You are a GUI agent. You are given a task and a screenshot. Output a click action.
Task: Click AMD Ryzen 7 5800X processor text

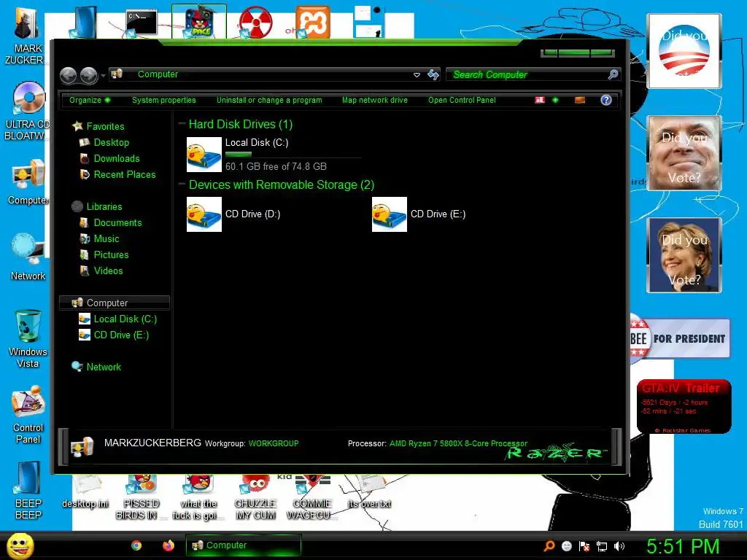[458, 443]
